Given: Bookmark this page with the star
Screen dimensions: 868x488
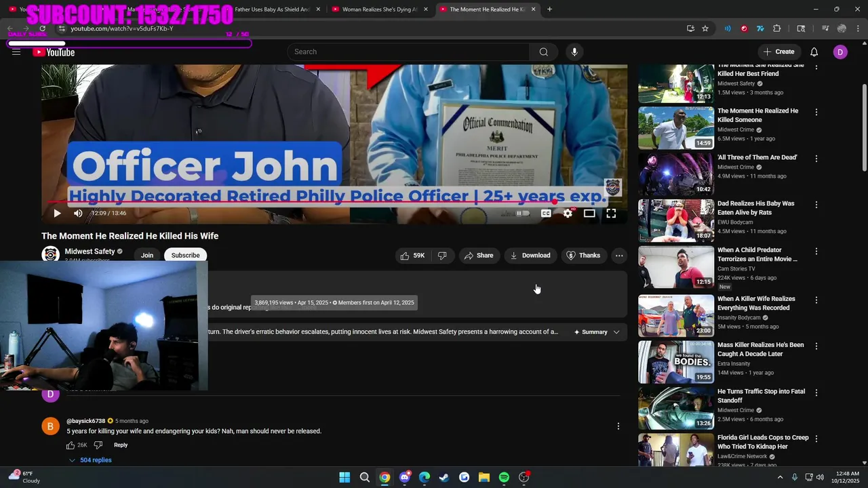Looking at the screenshot, I should click(705, 28).
